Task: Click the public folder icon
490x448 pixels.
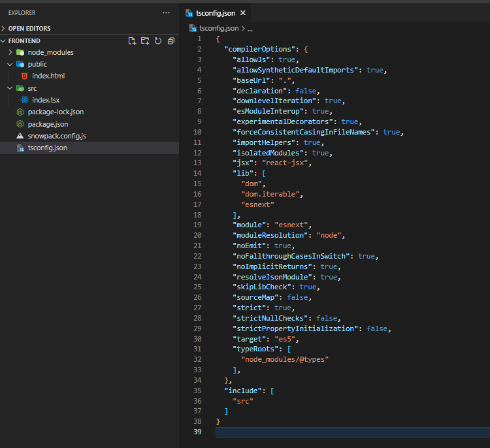Action: click(20, 65)
